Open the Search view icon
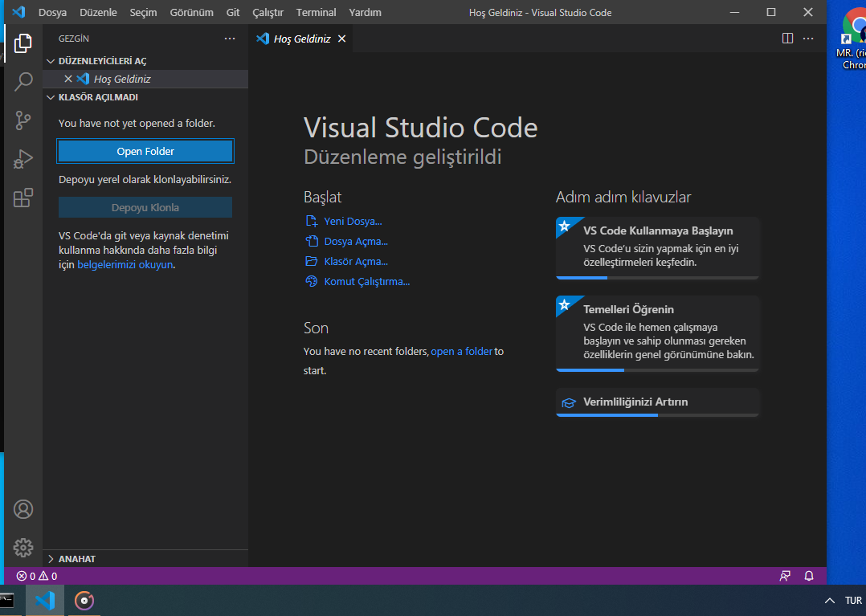 click(23, 82)
